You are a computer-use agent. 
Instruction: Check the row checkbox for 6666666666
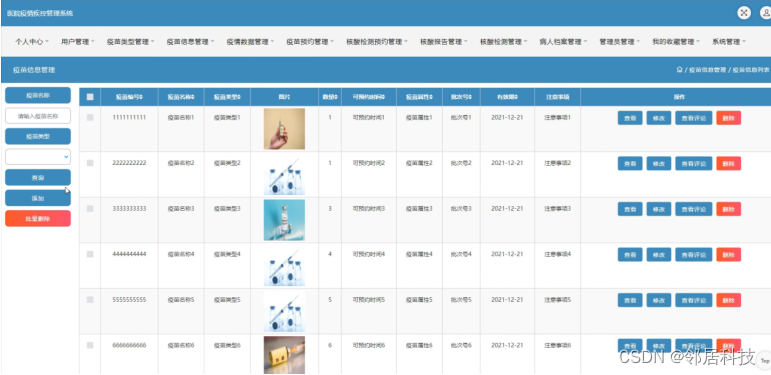coord(90,346)
